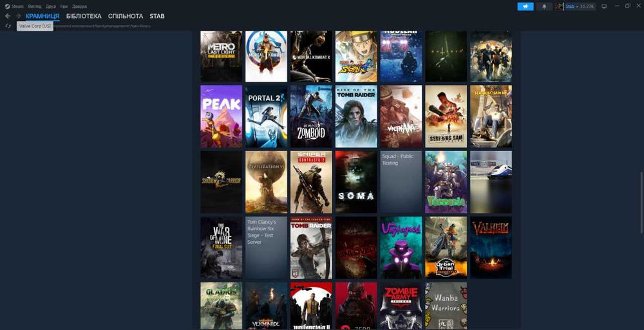Switch to the КРАМНИЦЯ tab

(43, 16)
